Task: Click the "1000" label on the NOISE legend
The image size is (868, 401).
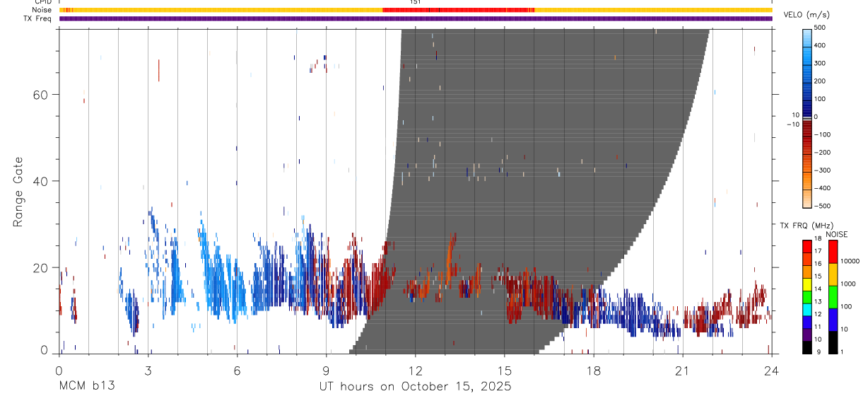Action: pyautogui.click(x=848, y=285)
